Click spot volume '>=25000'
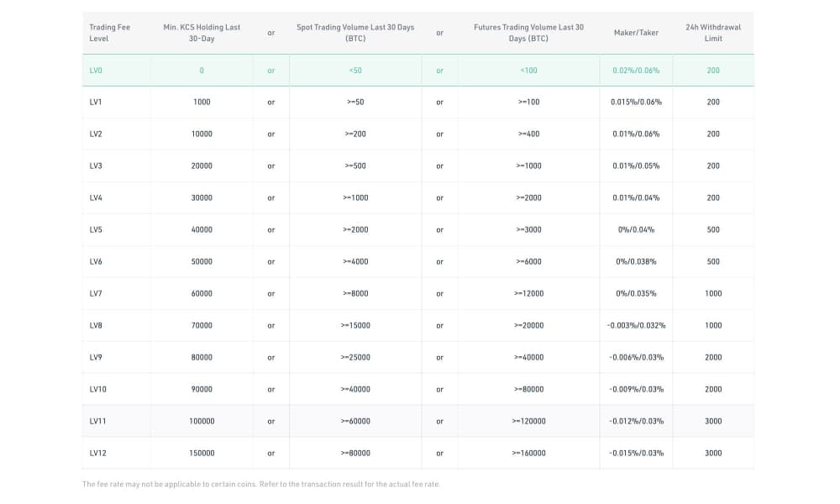 355,357
